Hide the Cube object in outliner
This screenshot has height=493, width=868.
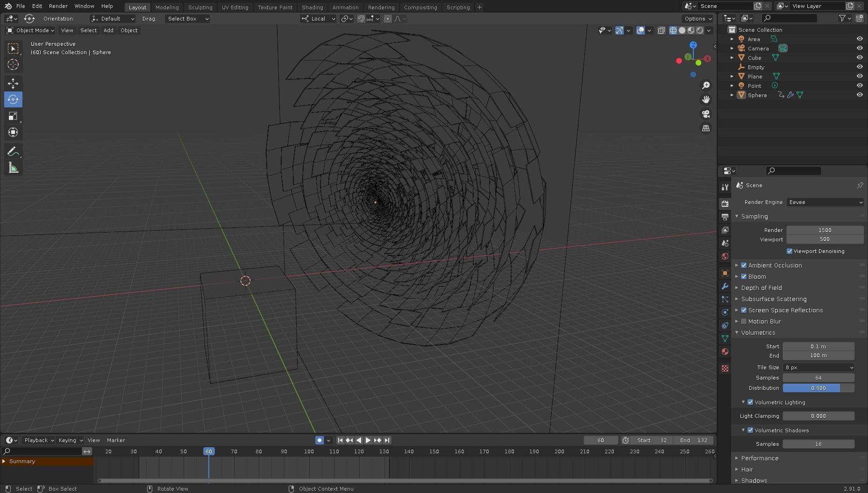pyautogui.click(x=859, y=57)
